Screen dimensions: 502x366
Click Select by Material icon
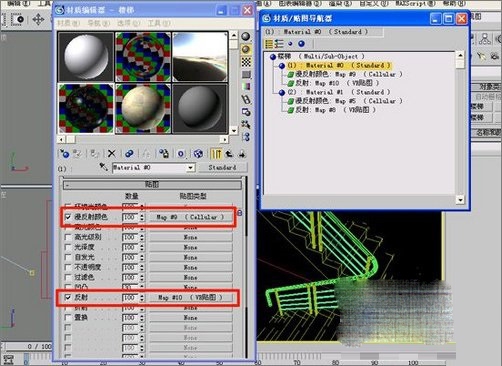pos(246,124)
